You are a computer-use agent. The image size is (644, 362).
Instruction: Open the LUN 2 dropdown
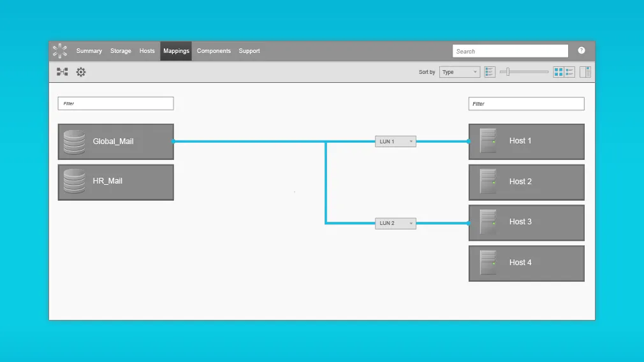pos(395,223)
